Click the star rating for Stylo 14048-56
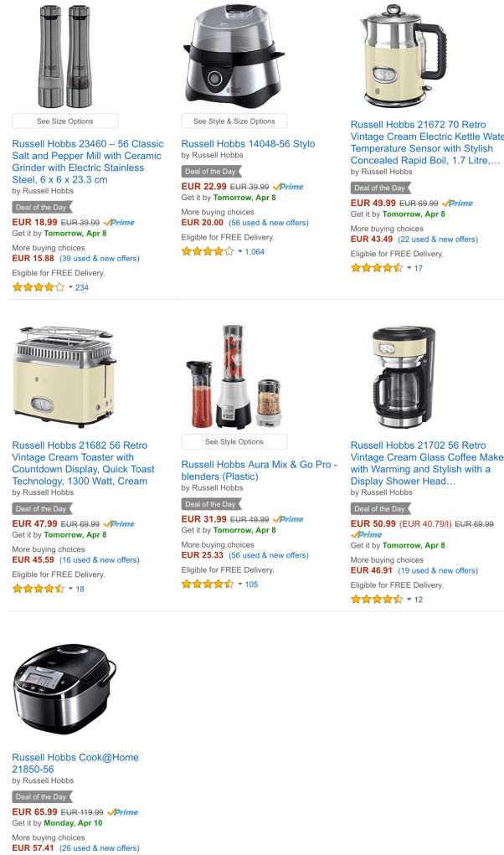This screenshot has width=504, height=855. click(208, 251)
